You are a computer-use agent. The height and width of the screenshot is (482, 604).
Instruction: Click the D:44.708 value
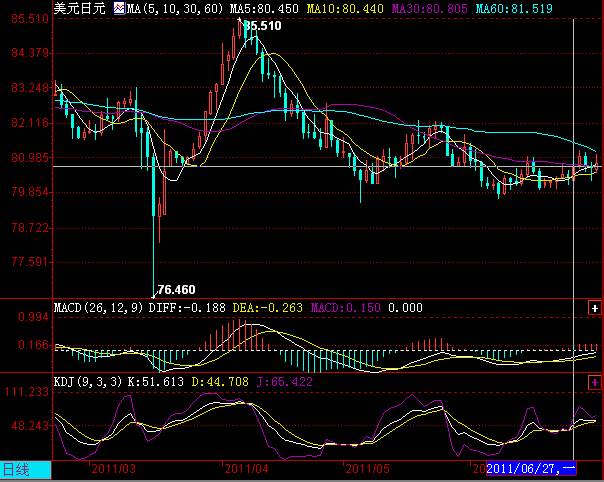220,382
